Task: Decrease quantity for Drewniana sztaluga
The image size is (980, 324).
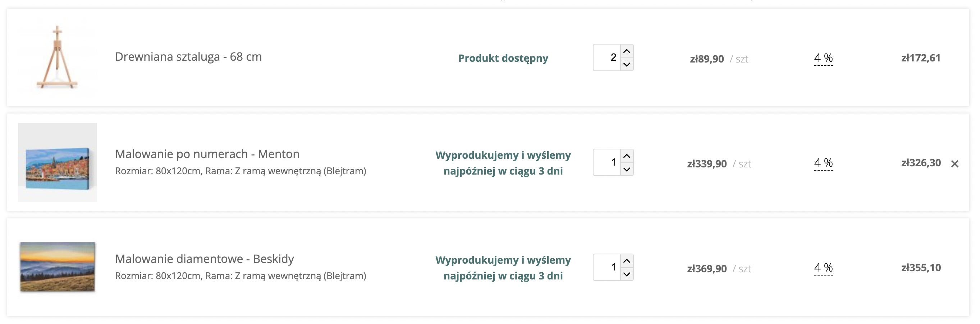Action: (x=627, y=64)
